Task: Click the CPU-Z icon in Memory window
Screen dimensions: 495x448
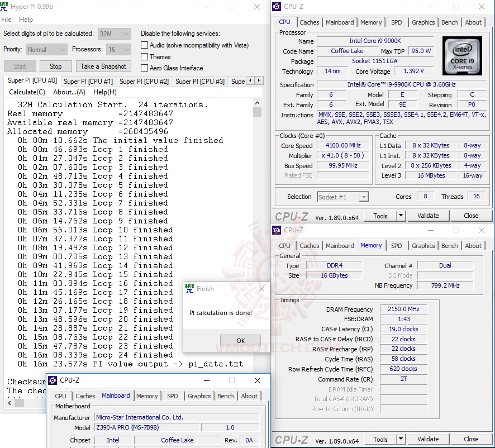Action: pyautogui.click(x=276, y=230)
